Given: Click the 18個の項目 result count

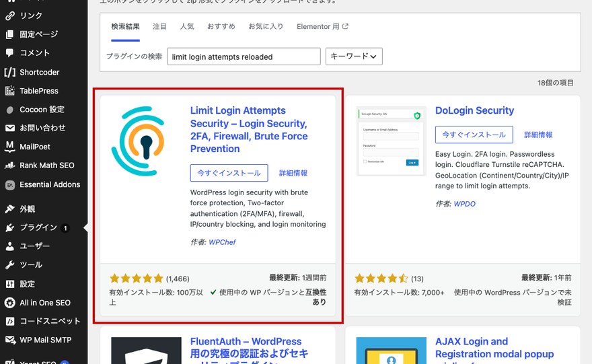Looking at the screenshot, I should tap(556, 83).
